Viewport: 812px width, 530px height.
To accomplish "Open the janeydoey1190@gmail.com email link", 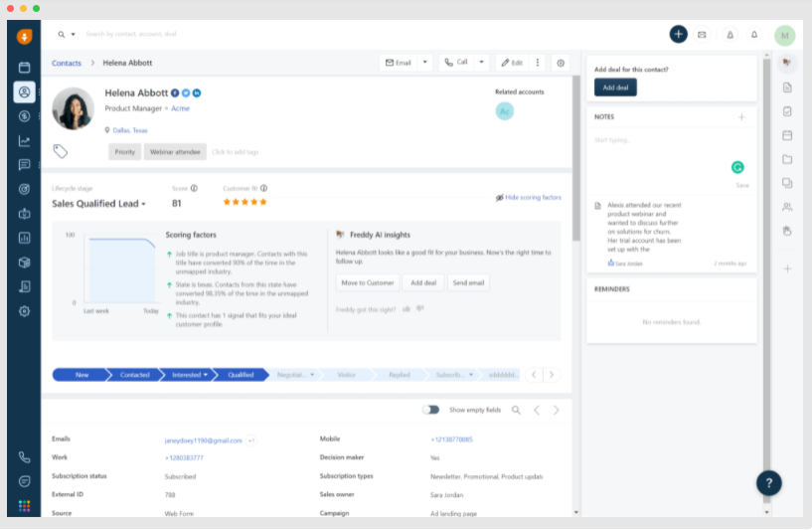I will point(203,441).
